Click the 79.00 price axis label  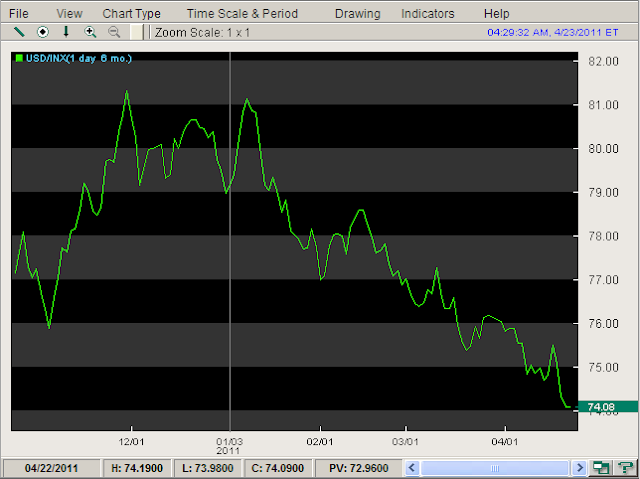603,192
